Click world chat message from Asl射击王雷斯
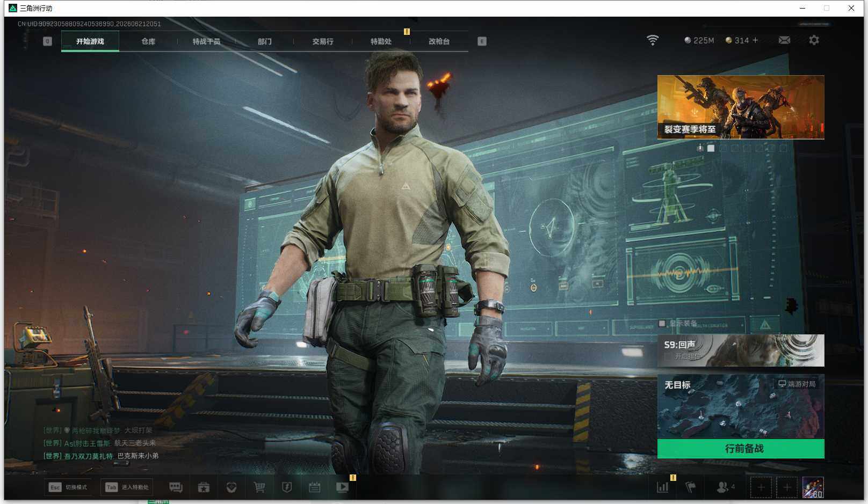 [100, 443]
